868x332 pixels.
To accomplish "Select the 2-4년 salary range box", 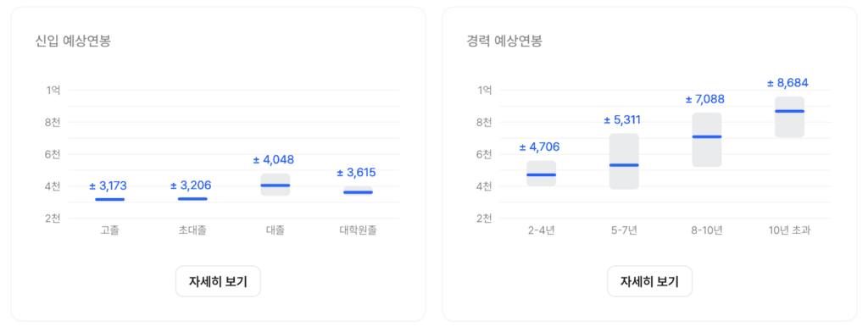I will (542, 174).
